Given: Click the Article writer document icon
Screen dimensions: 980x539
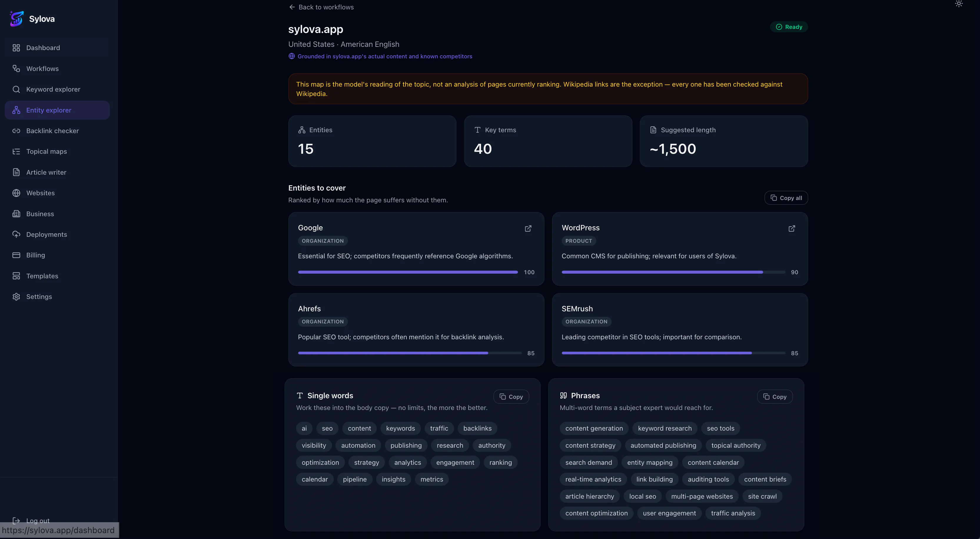Looking at the screenshot, I should point(16,172).
